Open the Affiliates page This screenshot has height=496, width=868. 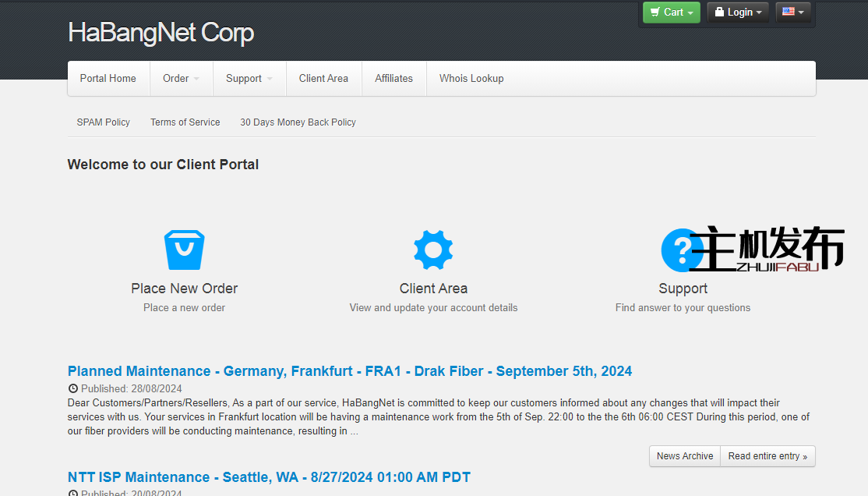tap(393, 79)
